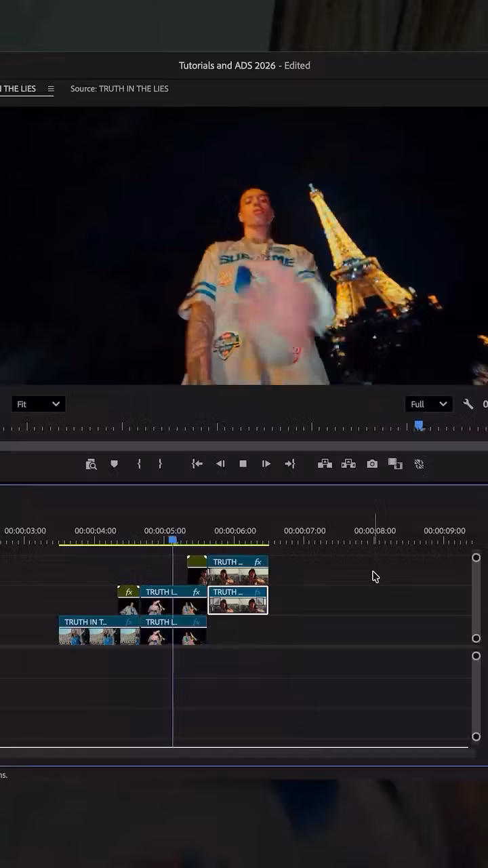Screen dimensions: 488x868
Task: Click ruler at 00:00:03:00
Action: (25, 531)
